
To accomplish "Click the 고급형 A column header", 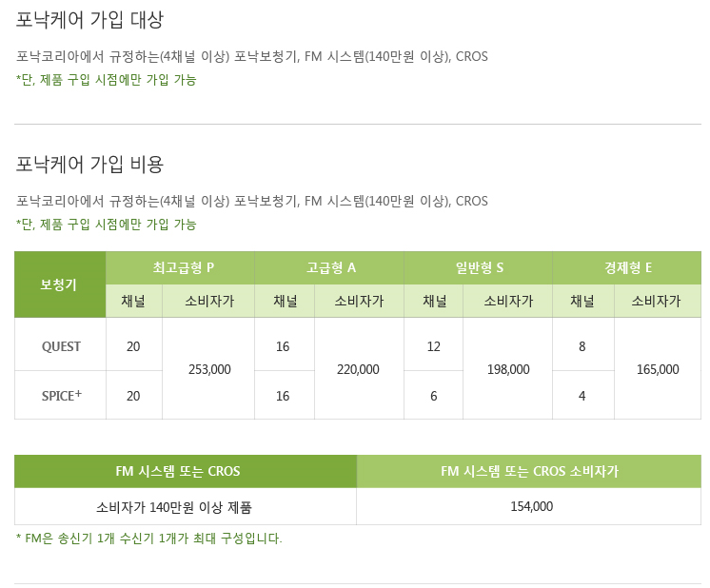I will pyautogui.click(x=329, y=268).
